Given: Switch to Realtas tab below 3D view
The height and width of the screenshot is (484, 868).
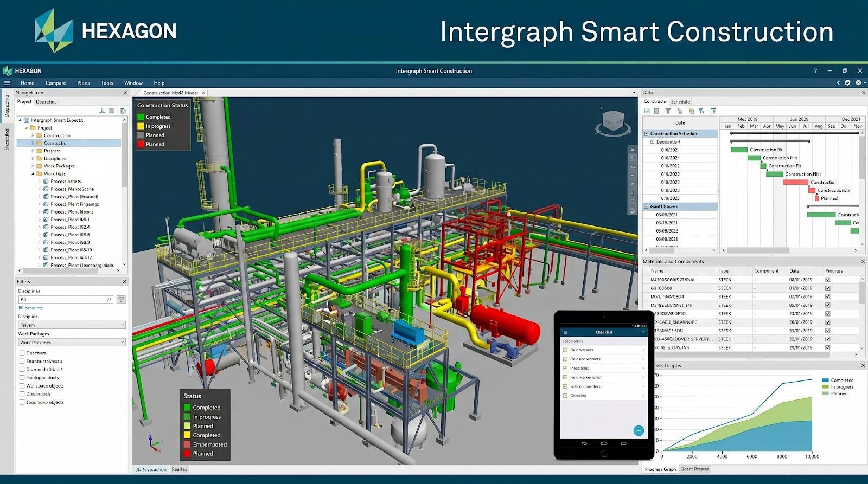Looking at the screenshot, I should tap(179, 469).
